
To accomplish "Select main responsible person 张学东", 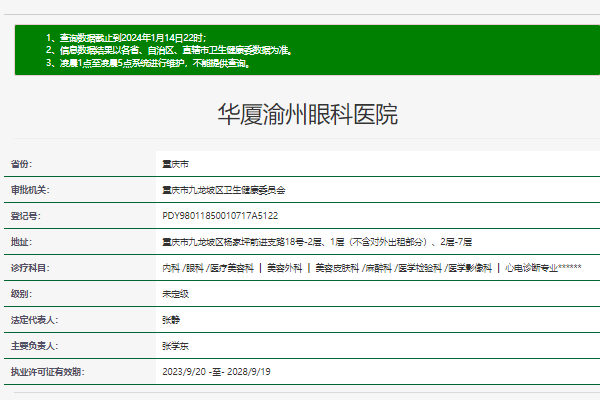I will [176, 346].
